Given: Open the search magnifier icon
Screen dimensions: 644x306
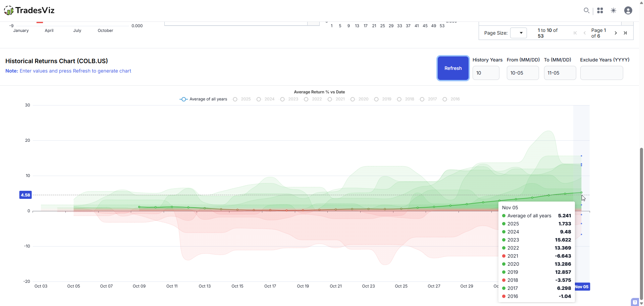Looking at the screenshot, I should [586, 10].
